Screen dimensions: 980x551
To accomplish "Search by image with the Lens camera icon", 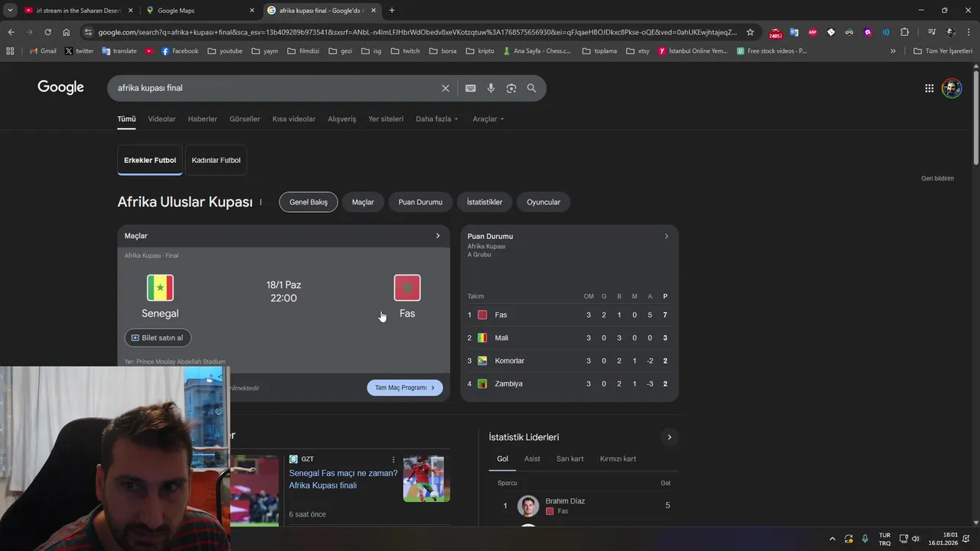I will tap(511, 88).
